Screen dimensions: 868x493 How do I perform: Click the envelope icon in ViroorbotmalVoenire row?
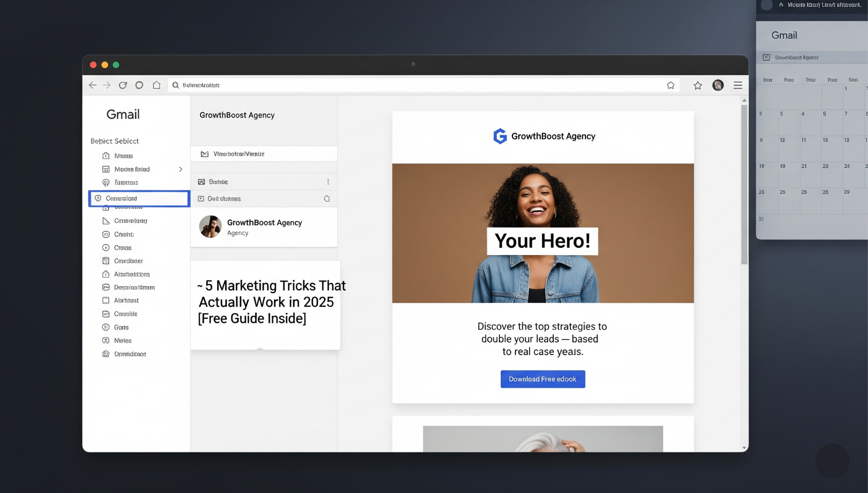[205, 154]
